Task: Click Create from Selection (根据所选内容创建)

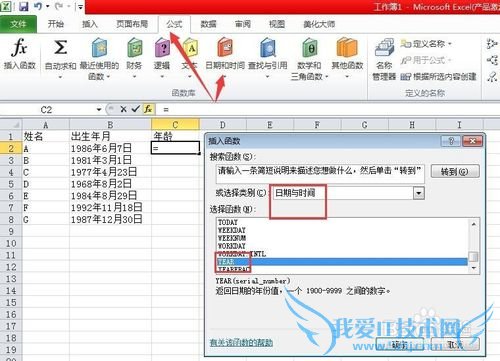Action: (438, 77)
